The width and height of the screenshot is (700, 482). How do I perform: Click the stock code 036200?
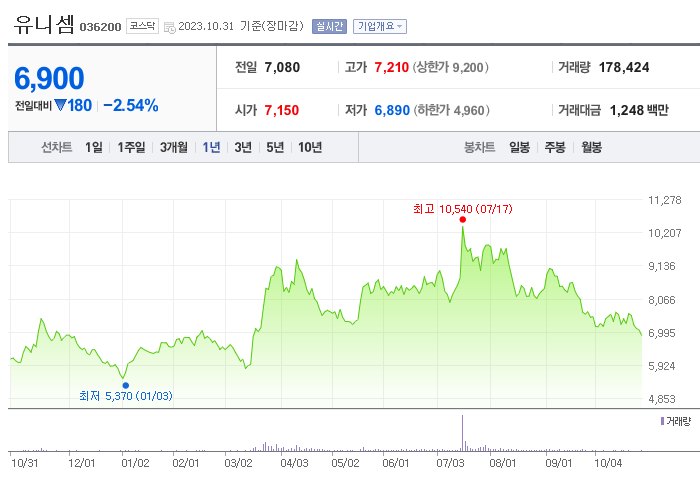(x=100, y=27)
